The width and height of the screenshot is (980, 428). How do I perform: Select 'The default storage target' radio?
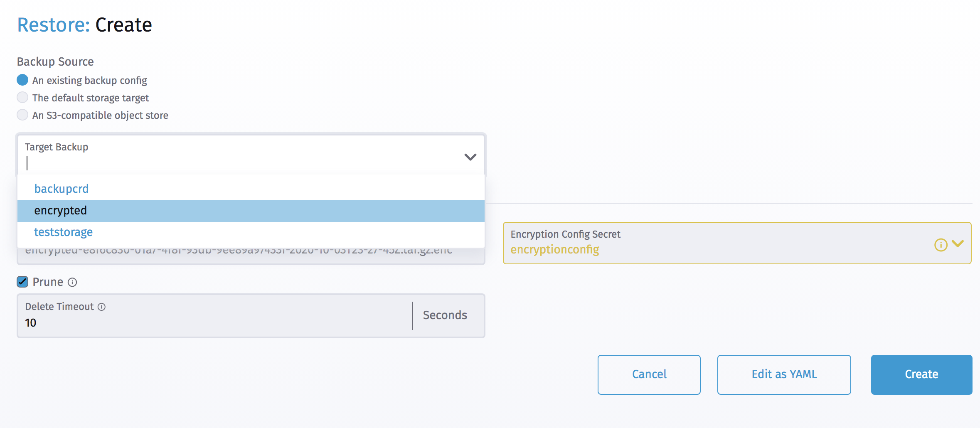[22, 97]
